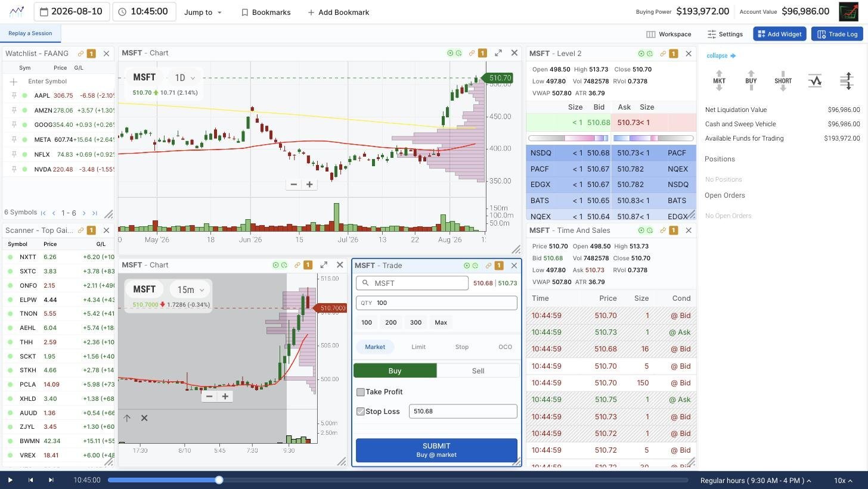The height and width of the screenshot is (489, 868).
Task: Click the pin icon beside AAPL in watchlist
Action: 14,95
